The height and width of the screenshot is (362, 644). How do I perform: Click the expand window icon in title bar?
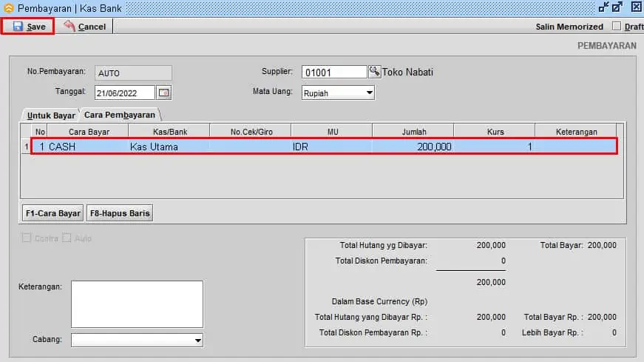pos(617,7)
